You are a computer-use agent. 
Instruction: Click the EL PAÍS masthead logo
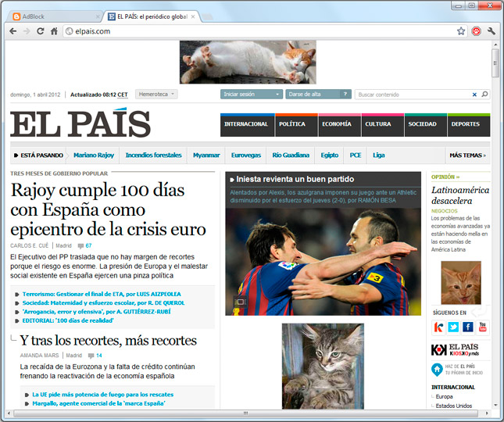pyautogui.click(x=80, y=123)
